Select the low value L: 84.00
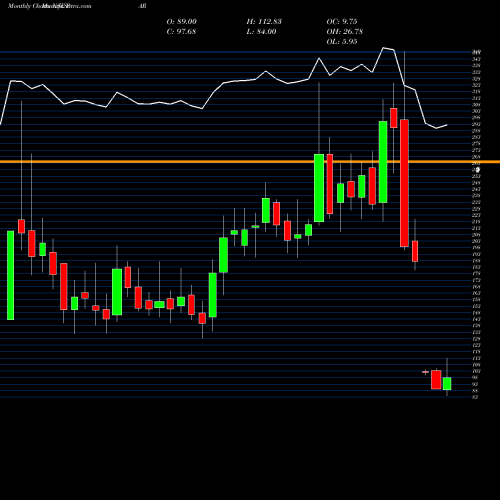Viewport: 500px width, 500px height. 262,32
